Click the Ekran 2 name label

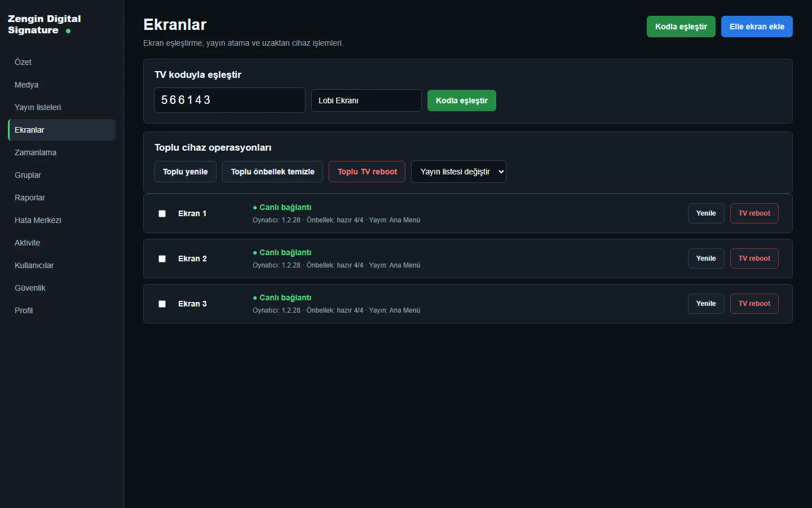click(x=192, y=259)
